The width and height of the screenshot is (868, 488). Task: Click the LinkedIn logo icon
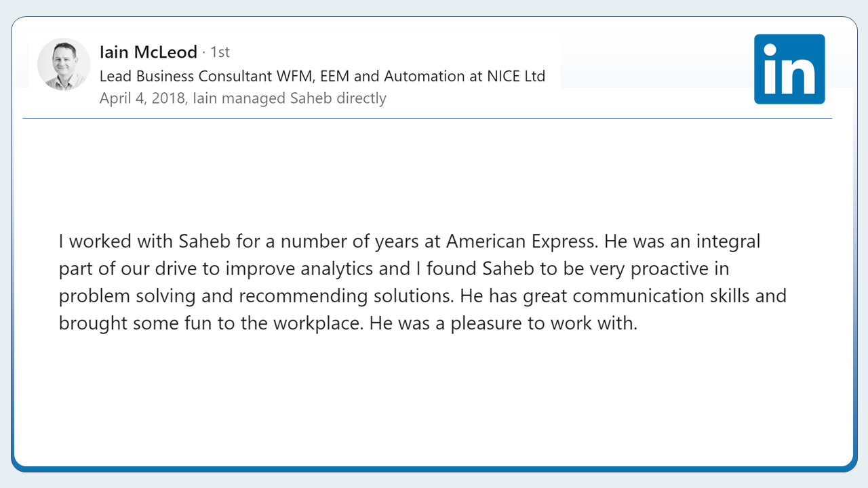click(x=789, y=69)
